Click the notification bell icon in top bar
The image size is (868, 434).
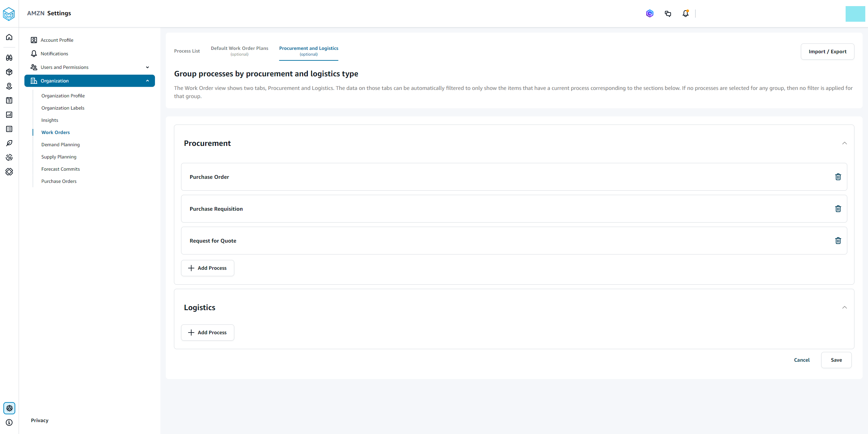pos(685,13)
